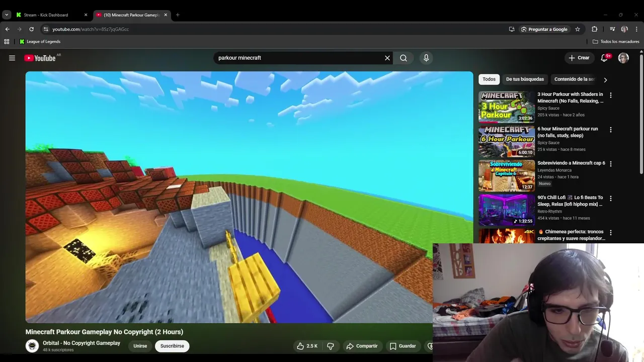
Task: Click the Compartir share button
Action: (362, 346)
